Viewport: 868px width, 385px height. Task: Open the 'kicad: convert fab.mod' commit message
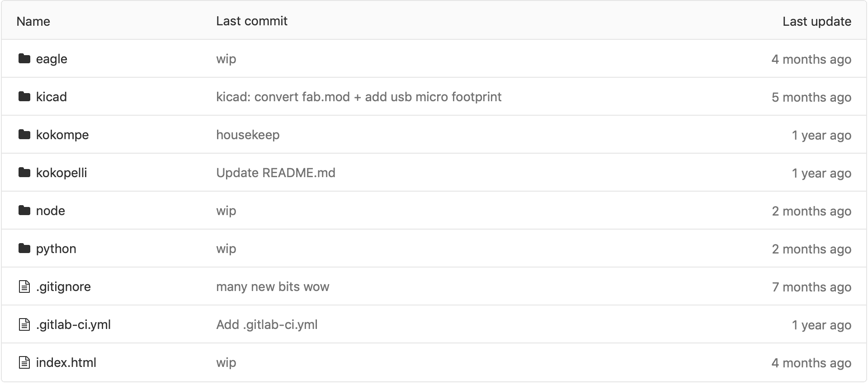[359, 97]
